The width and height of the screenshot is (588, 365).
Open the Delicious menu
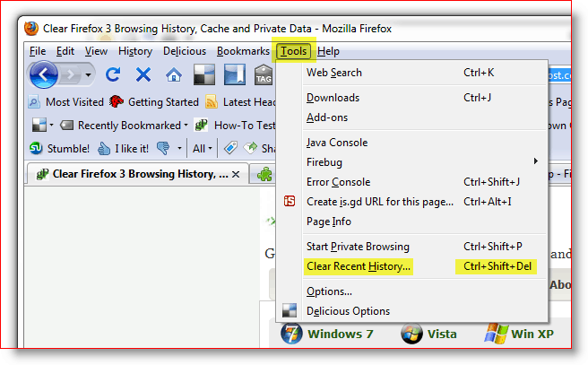pyautogui.click(x=185, y=51)
